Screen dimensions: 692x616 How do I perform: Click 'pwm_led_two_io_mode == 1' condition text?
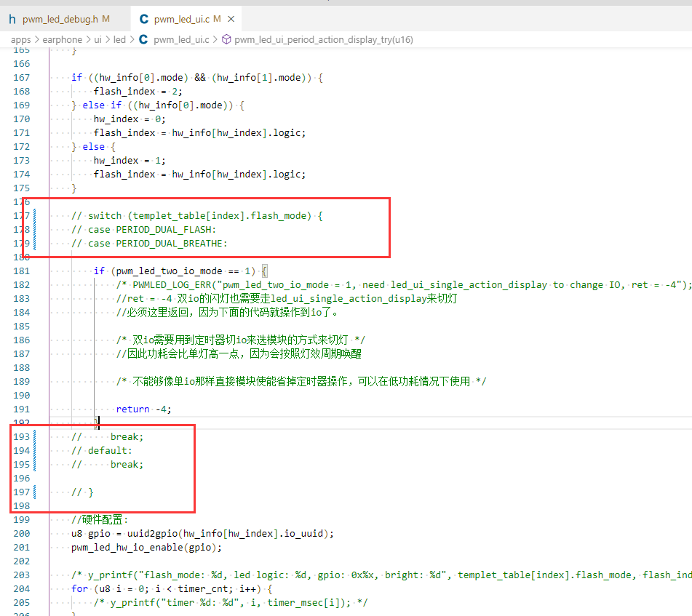[x=183, y=271]
